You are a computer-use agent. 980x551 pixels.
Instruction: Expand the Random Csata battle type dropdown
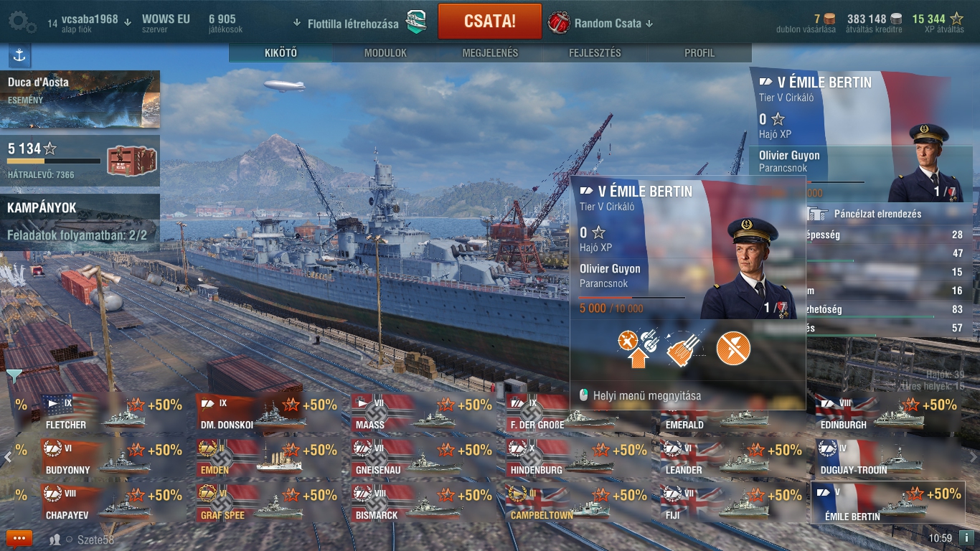(649, 24)
